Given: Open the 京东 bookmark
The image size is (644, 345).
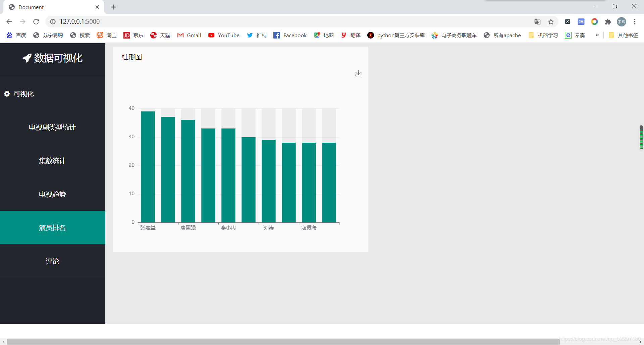Looking at the screenshot, I should click(133, 35).
